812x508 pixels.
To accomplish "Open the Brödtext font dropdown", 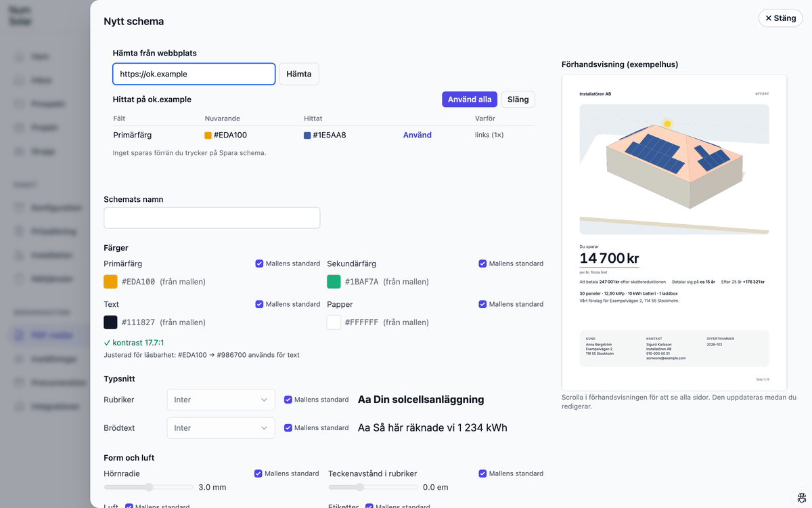I will click(x=221, y=428).
